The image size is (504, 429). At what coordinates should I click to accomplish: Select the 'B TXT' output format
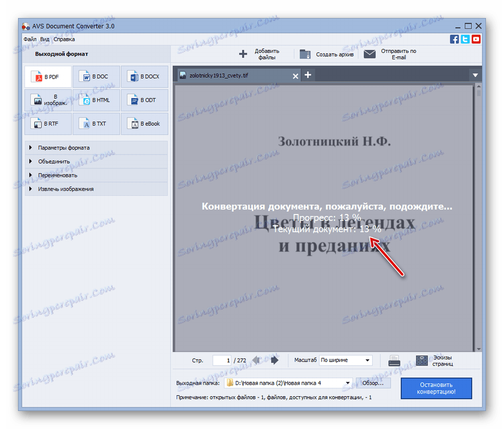(x=96, y=123)
